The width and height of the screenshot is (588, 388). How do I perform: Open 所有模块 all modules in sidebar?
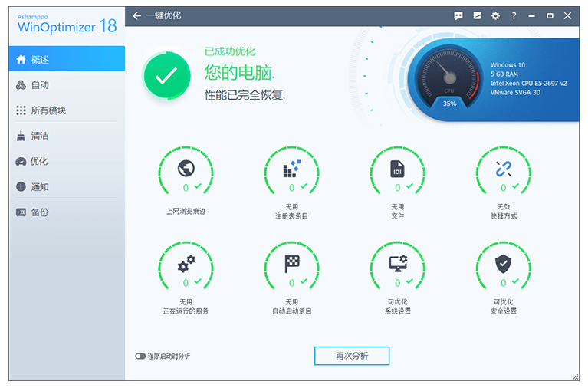click(67, 110)
